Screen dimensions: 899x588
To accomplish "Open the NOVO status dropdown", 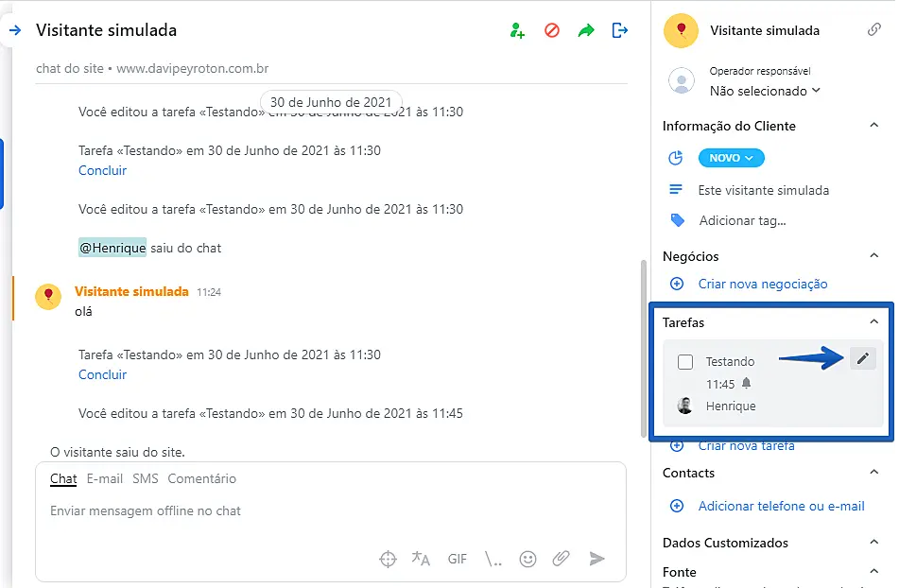I will pos(731,158).
